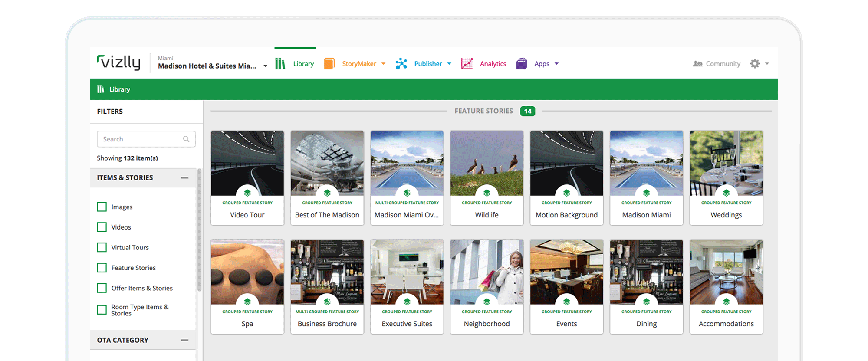The image size is (868, 361).
Task: Open the Madison Hotel property dropdown
Action: point(265,66)
